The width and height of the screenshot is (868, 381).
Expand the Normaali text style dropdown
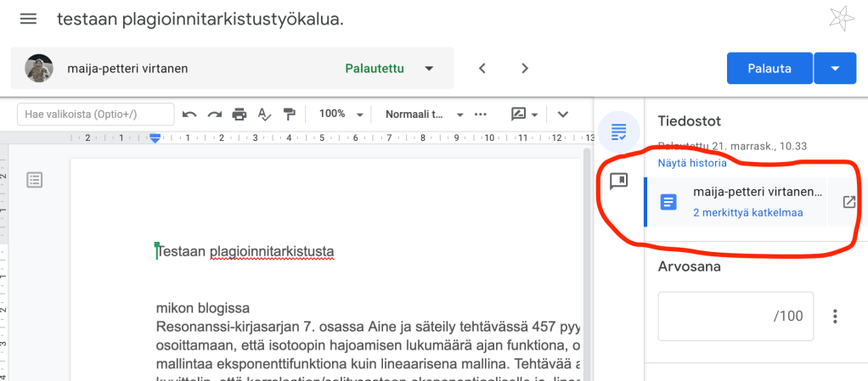pos(424,114)
